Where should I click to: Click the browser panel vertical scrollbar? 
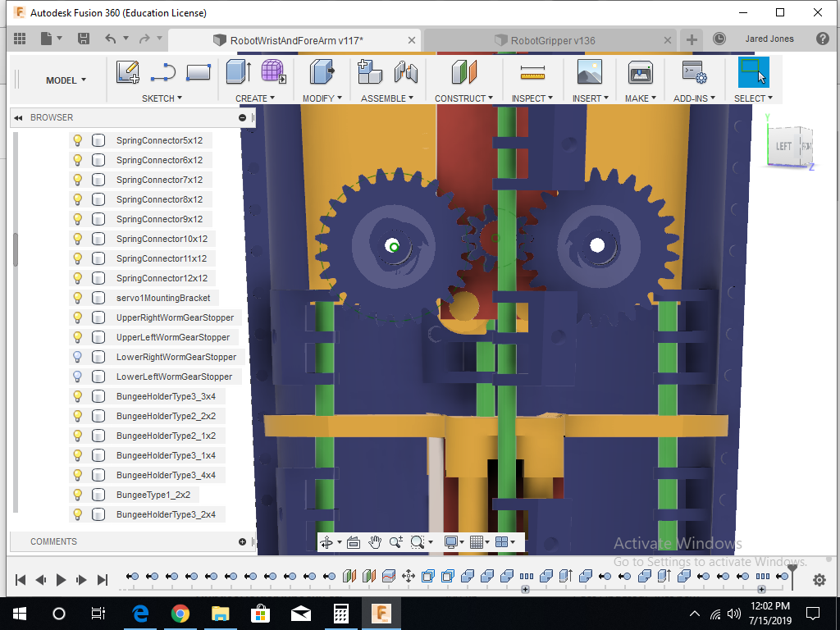coord(15,249)
